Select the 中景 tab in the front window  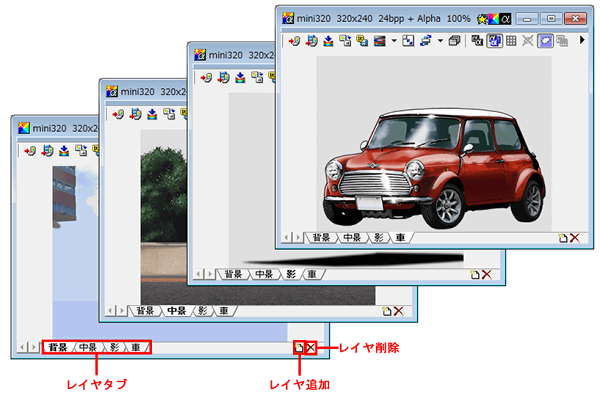point(352,238)
